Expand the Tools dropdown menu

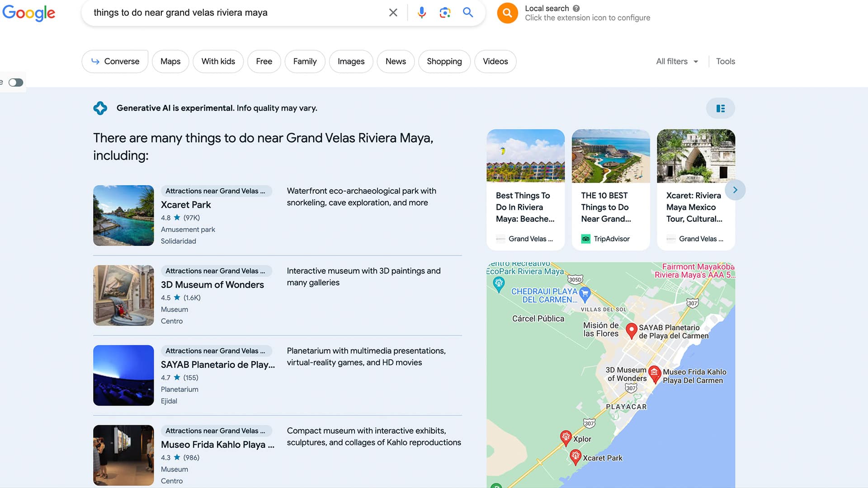pos(726,61)
